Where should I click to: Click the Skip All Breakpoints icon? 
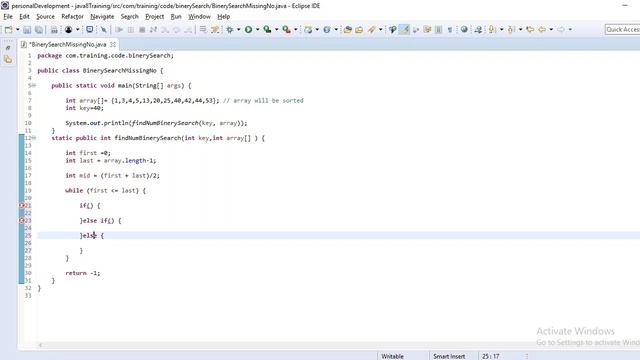104,29
